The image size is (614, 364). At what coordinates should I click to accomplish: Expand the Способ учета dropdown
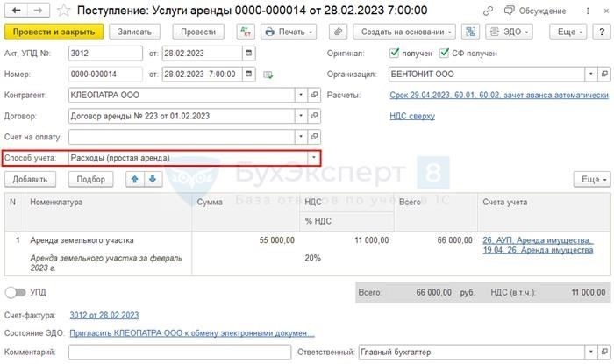click(314, 158)
